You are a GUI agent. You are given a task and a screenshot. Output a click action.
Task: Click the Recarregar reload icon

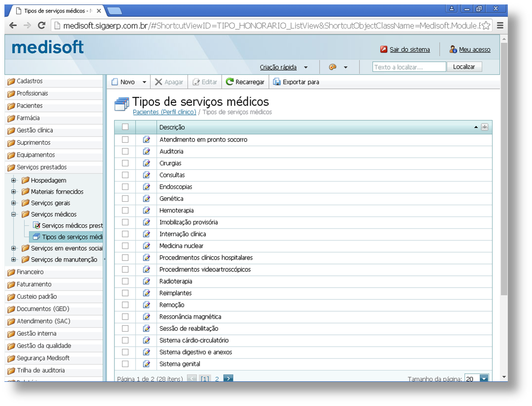click(229, 82)
